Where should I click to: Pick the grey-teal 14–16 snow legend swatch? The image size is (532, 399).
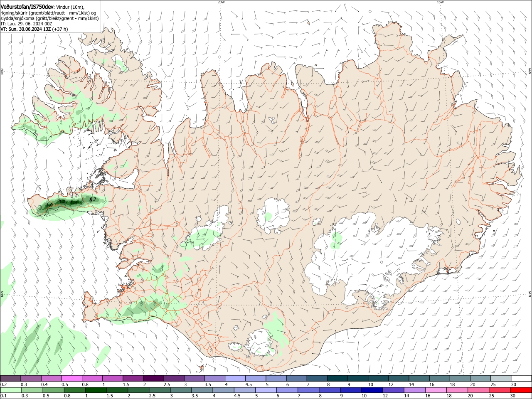[x=418, y=378]
